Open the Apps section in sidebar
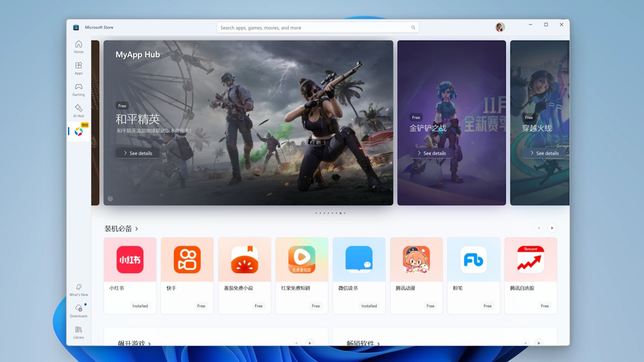 [79, 68]
